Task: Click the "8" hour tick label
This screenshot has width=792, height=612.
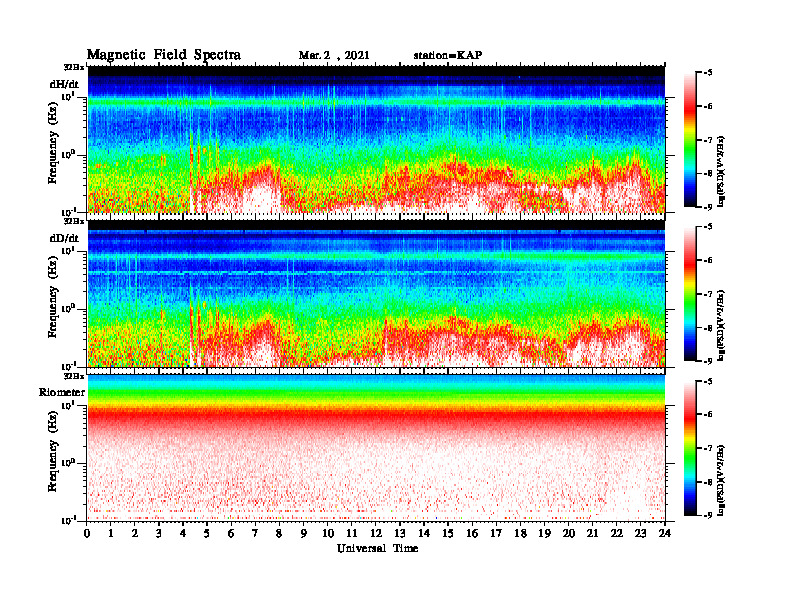Action: click(279, 533)
